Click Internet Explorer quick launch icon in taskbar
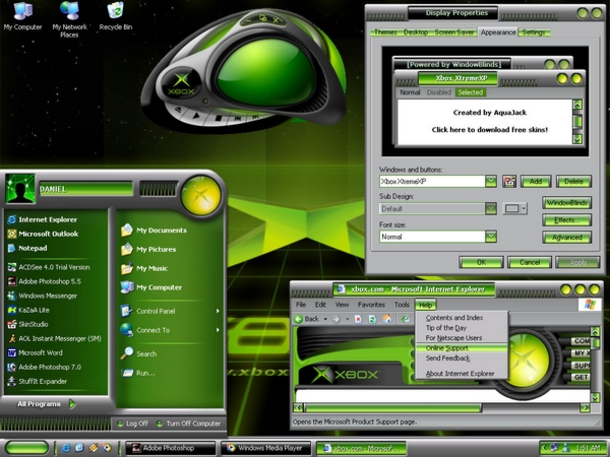610x457 pixels. (66, 448)
